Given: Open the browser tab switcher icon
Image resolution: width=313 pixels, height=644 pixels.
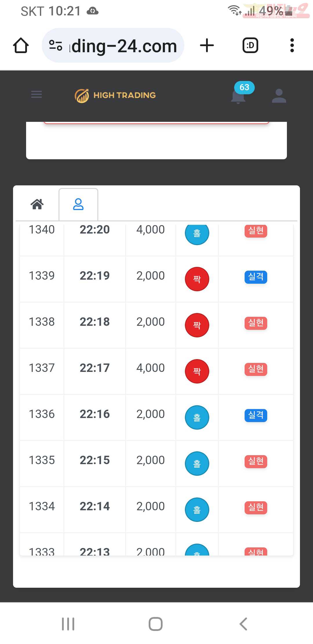Looking at the screenshot, I should (250, 46).
